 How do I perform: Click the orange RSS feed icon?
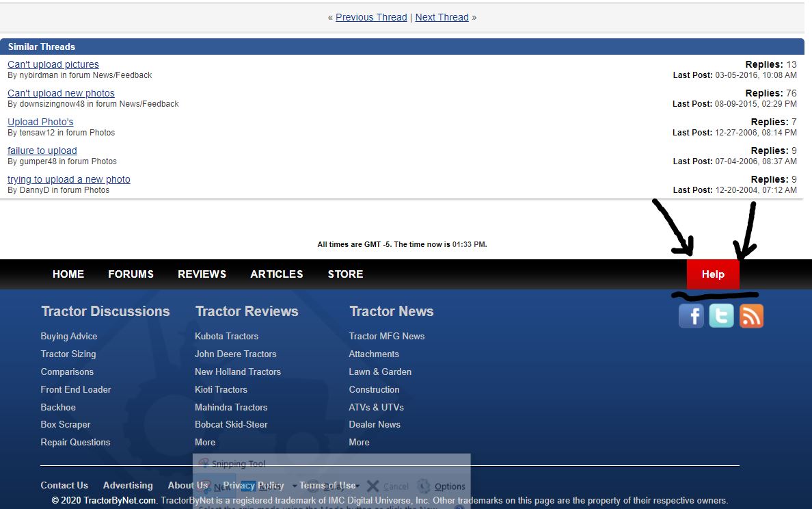point(751,315)
